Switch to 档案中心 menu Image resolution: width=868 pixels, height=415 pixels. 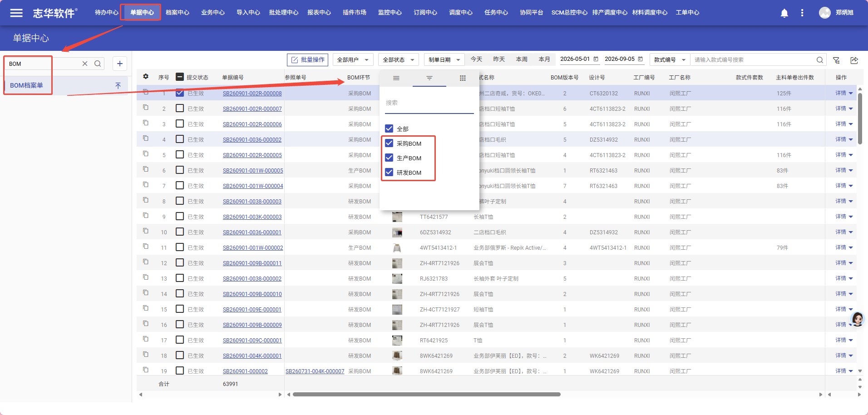178,13
